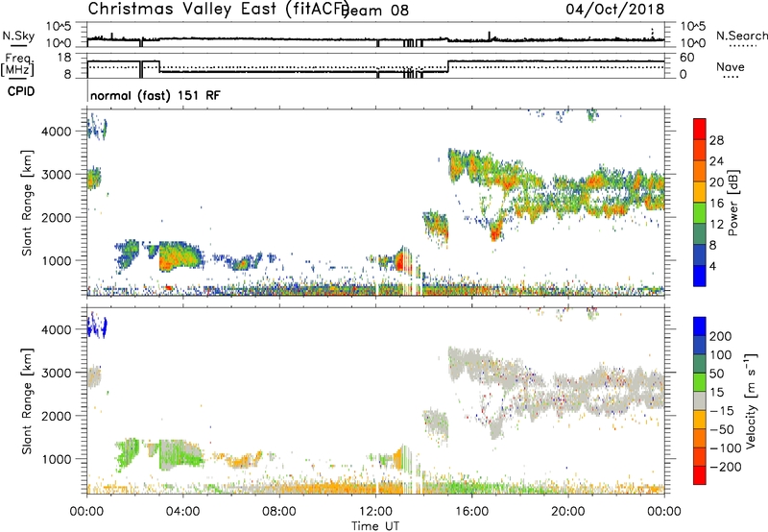
Task: Pick the red top segment of power colorbar
Action: click(700, 129)
